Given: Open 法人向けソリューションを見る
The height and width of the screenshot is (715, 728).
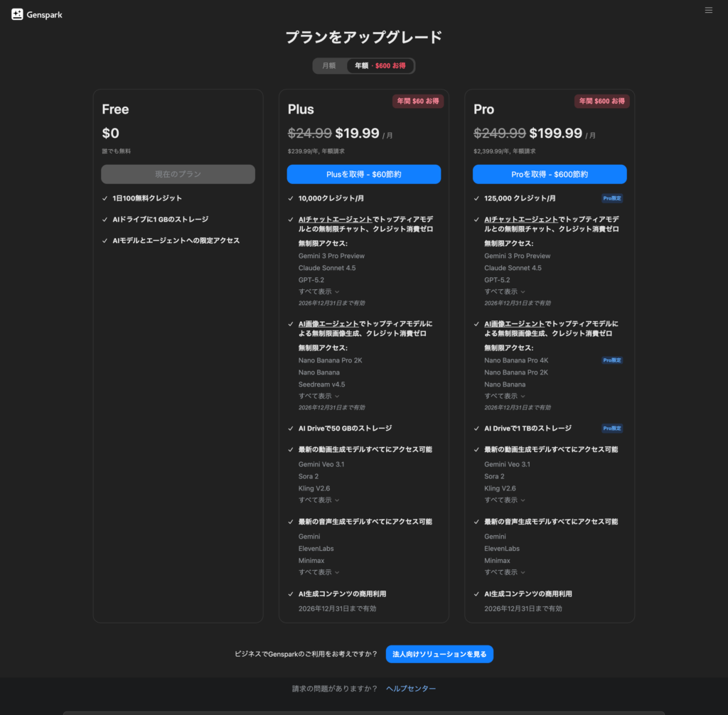Looking at the screenshot, I should pos(439,654).
